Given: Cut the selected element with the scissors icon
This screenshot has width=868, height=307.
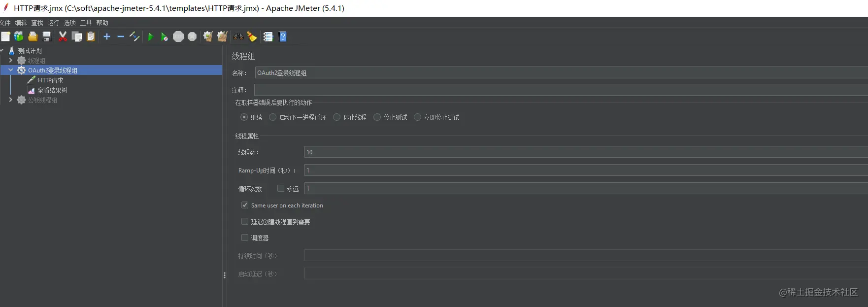Looking at the screenshot, I should coord(63,36).
